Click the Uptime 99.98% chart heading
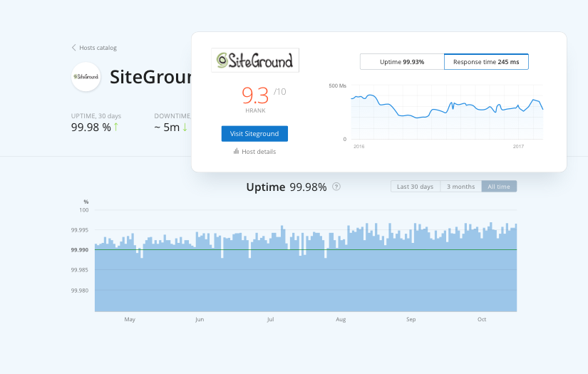 [287, 187]
